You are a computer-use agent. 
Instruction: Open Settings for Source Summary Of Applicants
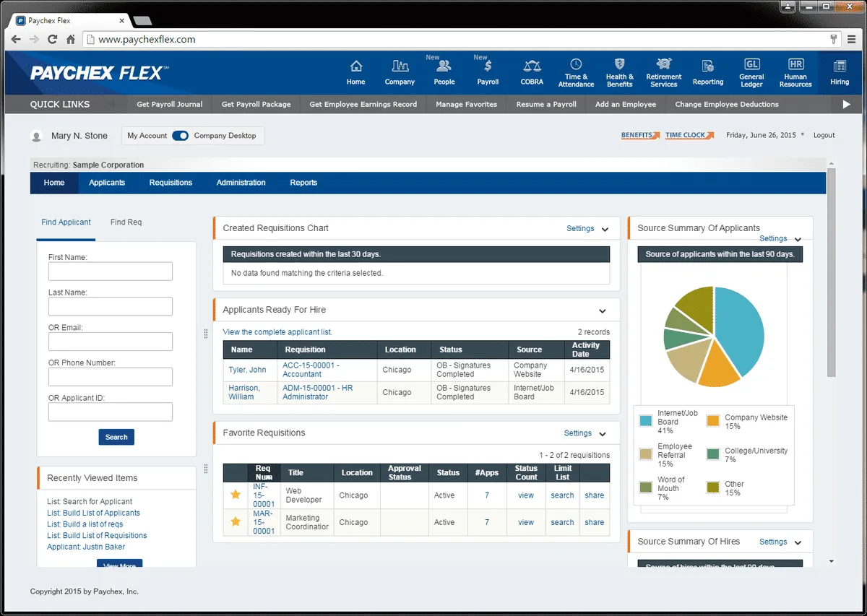tap(773, 238)
